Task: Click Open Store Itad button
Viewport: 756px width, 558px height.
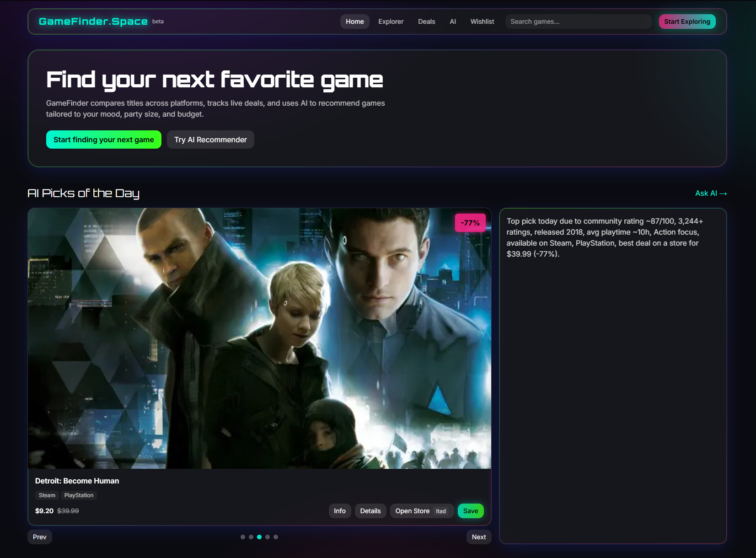Action: tap(422, 511)
